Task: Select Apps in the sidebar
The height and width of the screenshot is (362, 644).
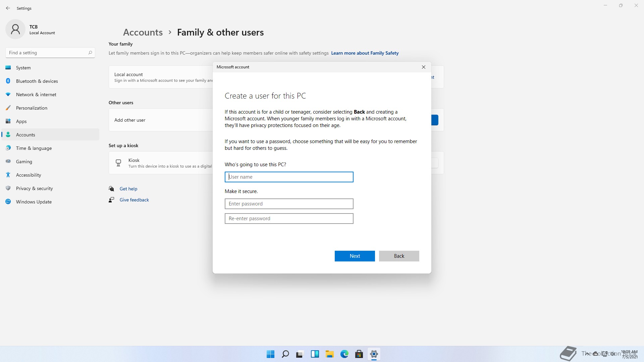Action: pyautogui.click(x=50, y=121)
